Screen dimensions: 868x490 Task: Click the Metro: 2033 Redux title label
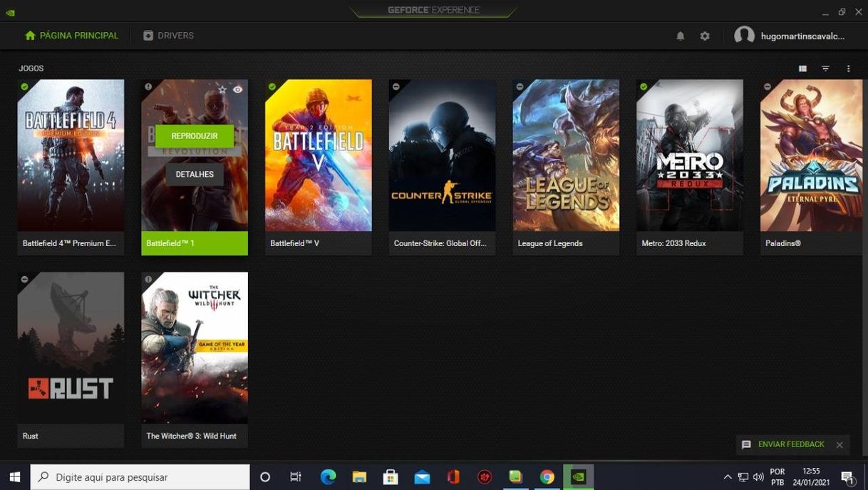[x=673, y=243]
